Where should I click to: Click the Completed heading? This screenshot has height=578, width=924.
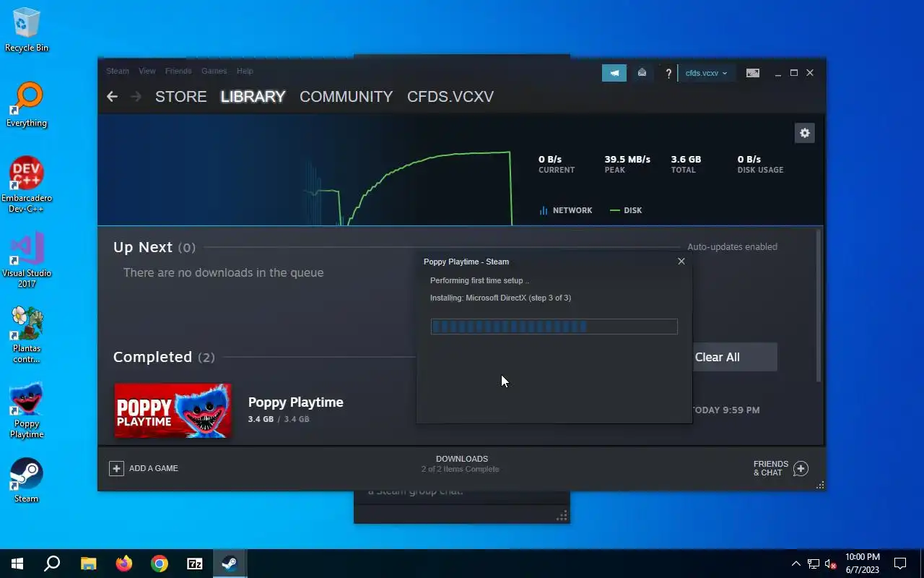pyautogui.click(x=152, y=357)
